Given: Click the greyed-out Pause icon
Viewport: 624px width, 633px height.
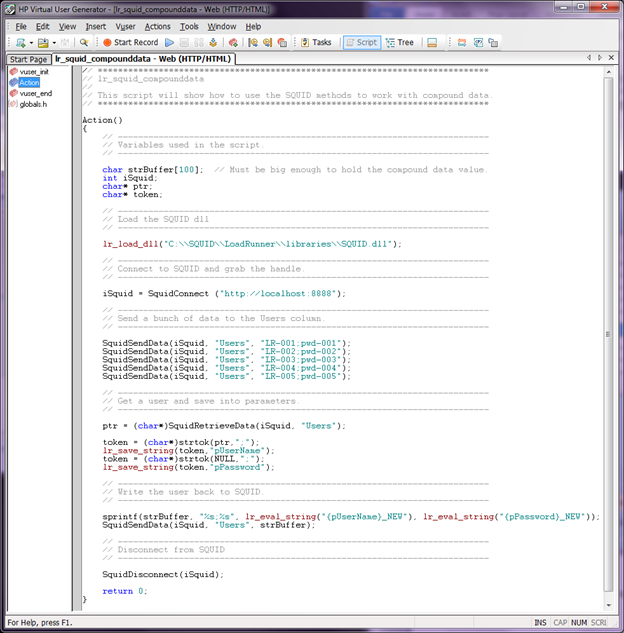Looking at the screenshot, I should [x=199, y=42].
